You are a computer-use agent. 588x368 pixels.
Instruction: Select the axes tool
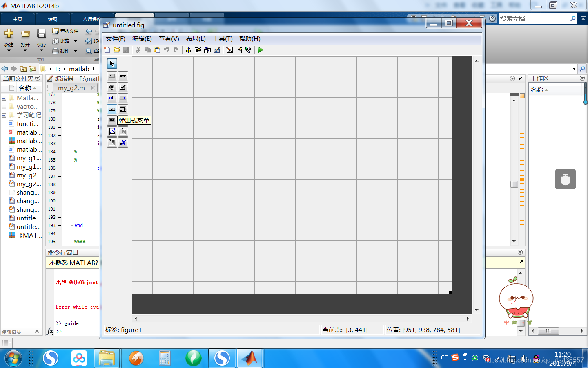tap(111, 131)
